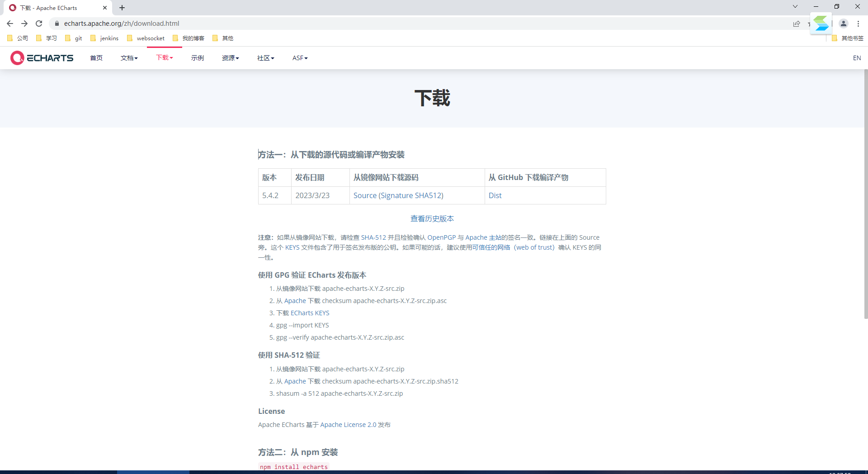Viewport: 868px width, 474px height.
Task: Click the green extension icon
Action: [x=821, y=24]
